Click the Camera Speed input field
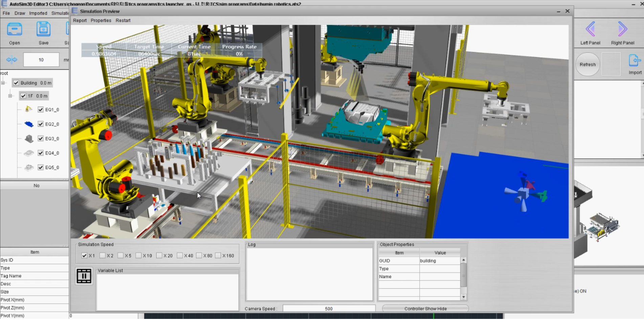Viewport: 644px width, 326px height. 329,308
